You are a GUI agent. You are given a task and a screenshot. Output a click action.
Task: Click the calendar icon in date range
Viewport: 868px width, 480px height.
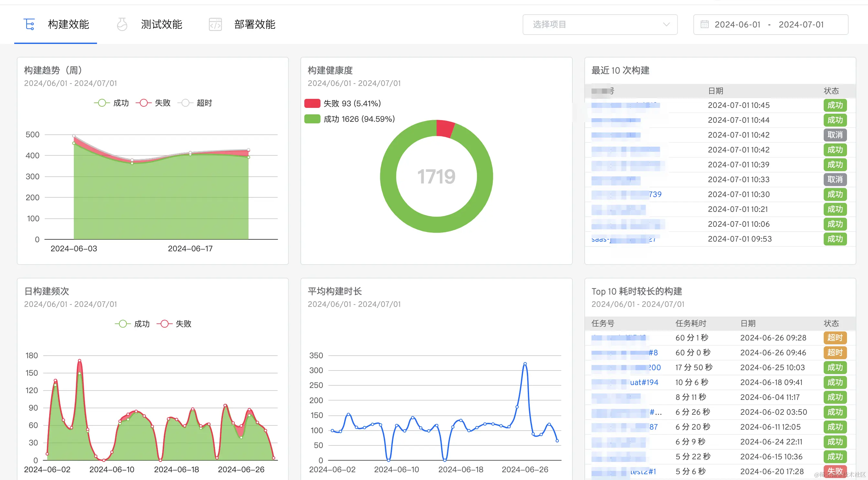(704, 24)
